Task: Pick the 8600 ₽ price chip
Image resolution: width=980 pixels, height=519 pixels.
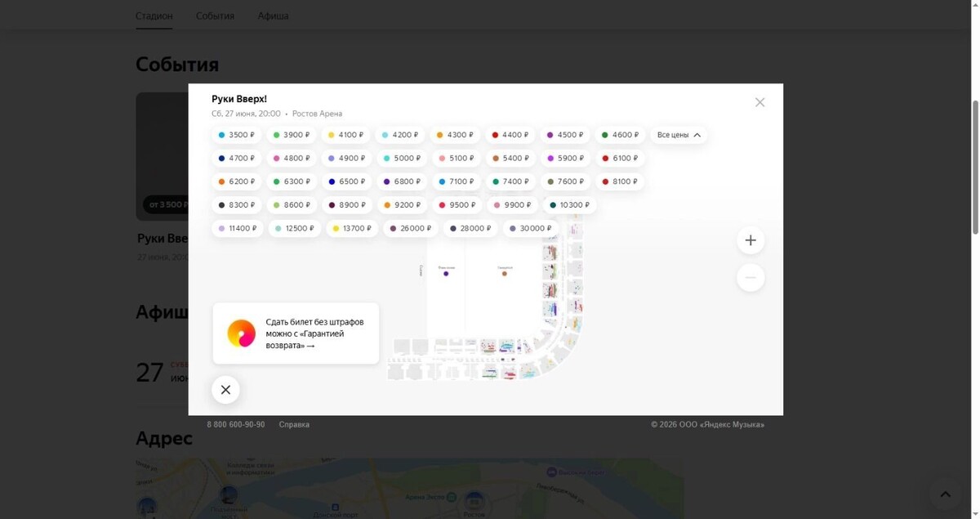Action: (292, 205)
